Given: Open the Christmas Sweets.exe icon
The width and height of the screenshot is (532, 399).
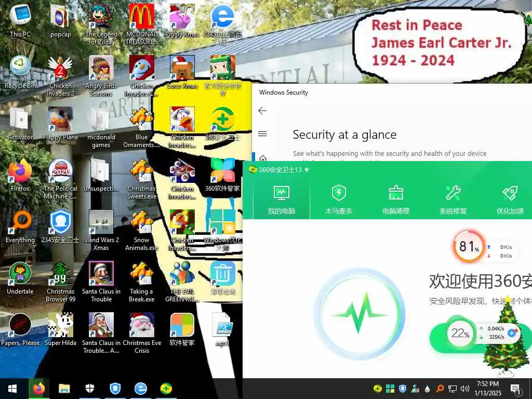Looking at the screenshot, I should [x=141, y=179].
